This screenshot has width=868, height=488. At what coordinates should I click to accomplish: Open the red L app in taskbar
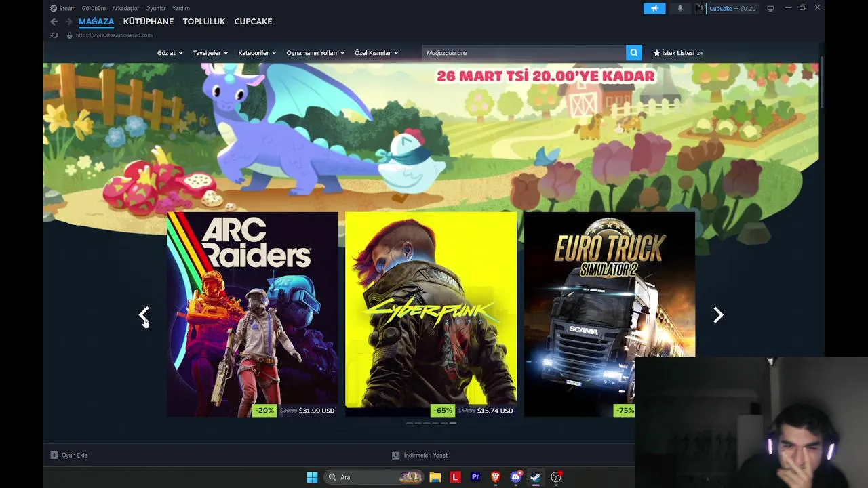455,477
